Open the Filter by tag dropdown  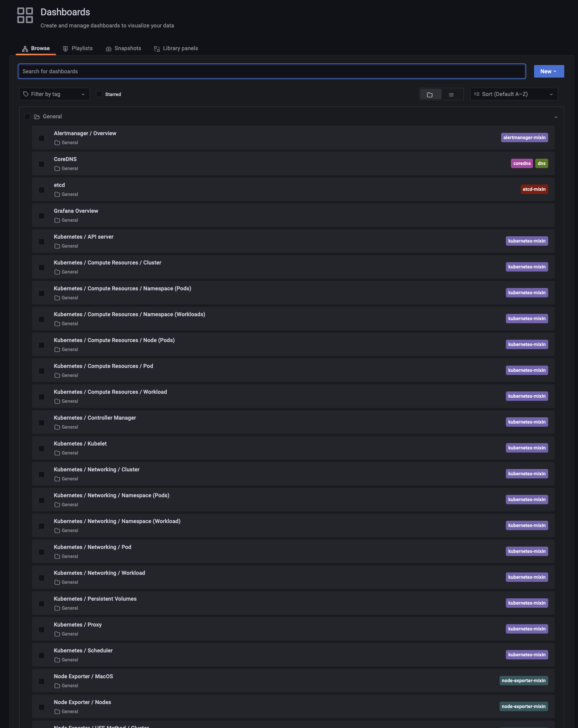tap(55, 94)
